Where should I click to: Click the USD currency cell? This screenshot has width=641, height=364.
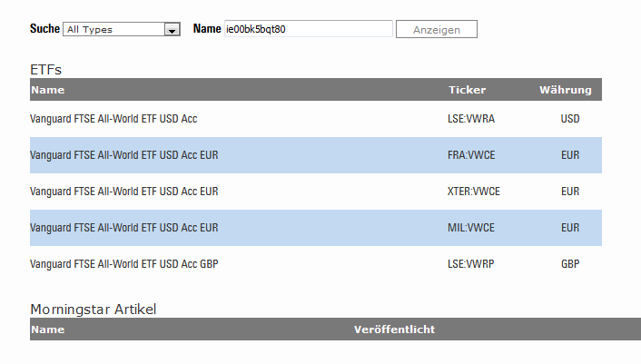(570, 119)
